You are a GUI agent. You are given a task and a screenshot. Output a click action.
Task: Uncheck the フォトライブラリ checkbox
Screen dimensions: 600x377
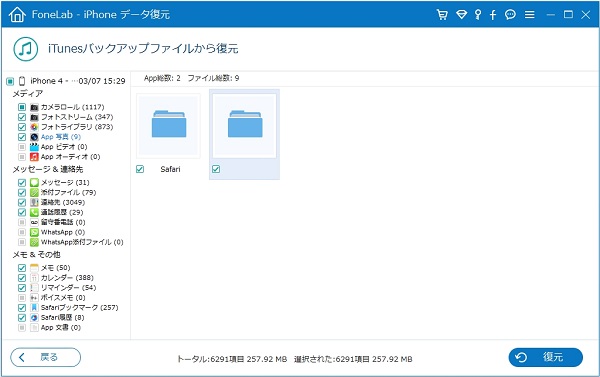coord(22,127)
